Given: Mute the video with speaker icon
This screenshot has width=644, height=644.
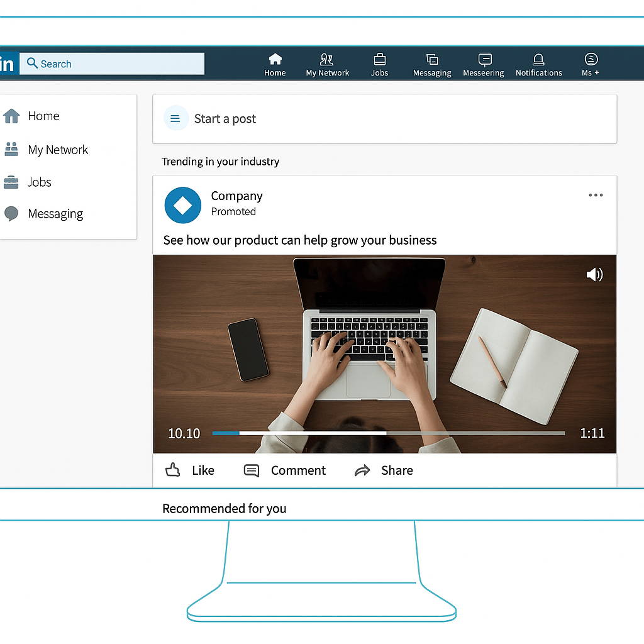Looking at the screenshot, I should click(594, 274).
